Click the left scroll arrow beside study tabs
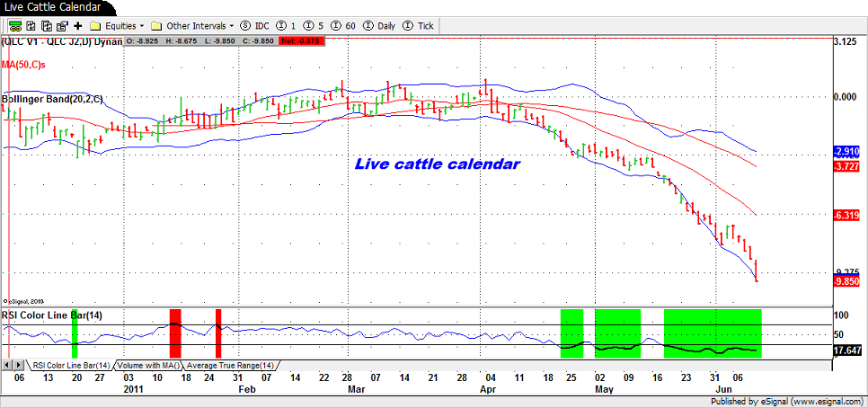 point(7,366)
